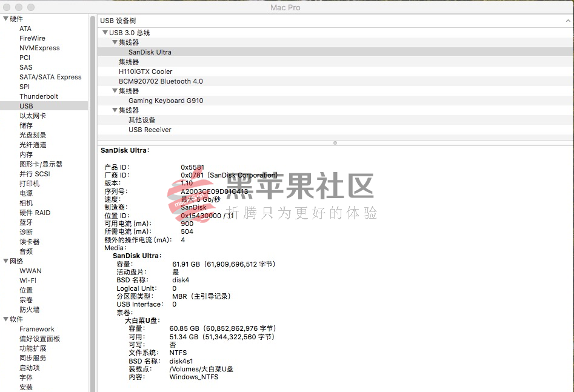
Task: Select 位置 under 网络
Action: click(25, 290)
